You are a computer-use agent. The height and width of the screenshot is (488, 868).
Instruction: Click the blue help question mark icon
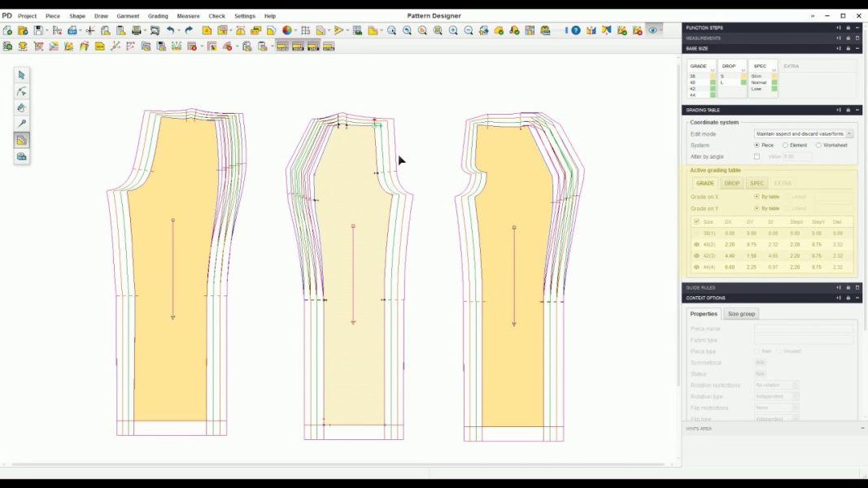[576, 30]
